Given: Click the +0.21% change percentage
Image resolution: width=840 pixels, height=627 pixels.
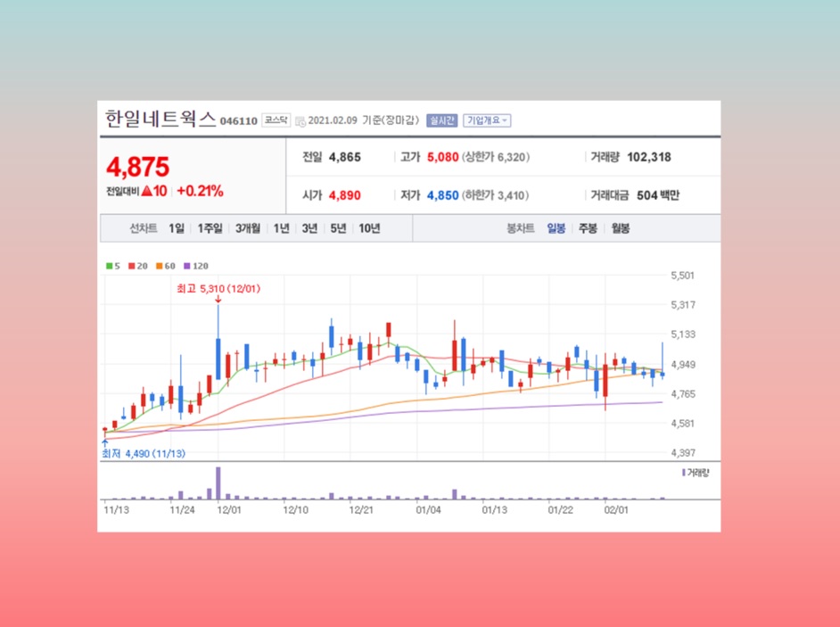Looking at the screenshot, I should point(200,192).
